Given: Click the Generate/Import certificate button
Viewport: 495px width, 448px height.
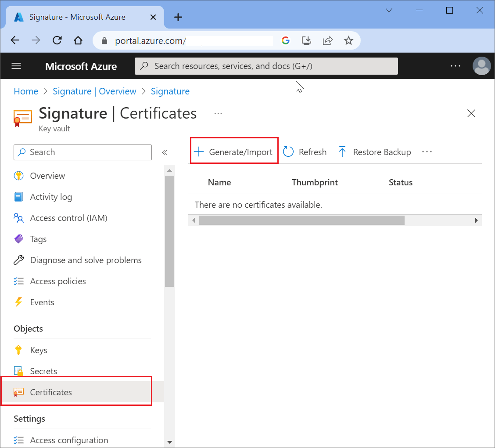Looking at the screenshot, I should coord(234,152).
